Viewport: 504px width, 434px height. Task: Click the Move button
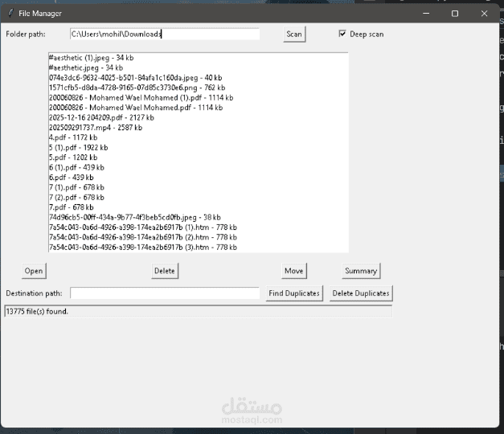[293, 271]
